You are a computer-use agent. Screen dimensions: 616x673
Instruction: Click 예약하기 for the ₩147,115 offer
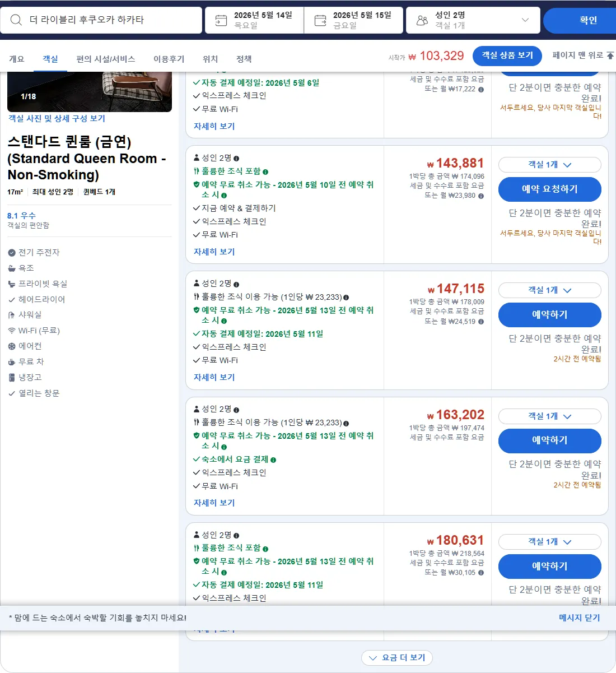[549, 315]
